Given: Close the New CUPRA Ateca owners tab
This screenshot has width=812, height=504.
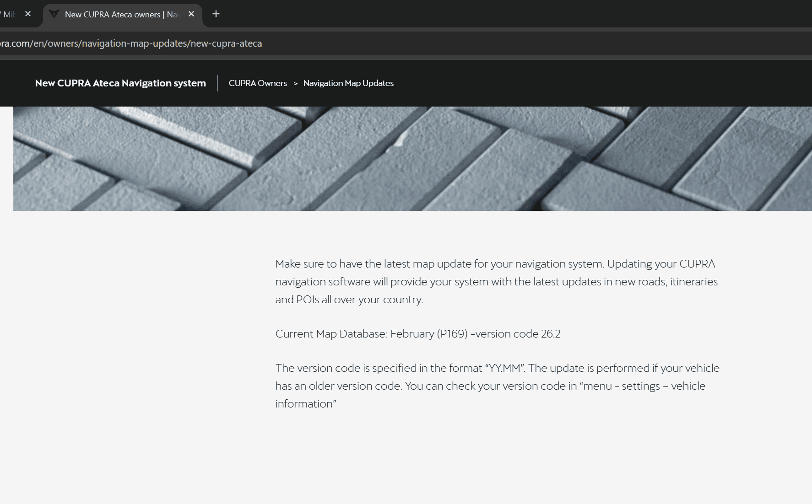Looking at the screenshot, I should pos(191,14).
